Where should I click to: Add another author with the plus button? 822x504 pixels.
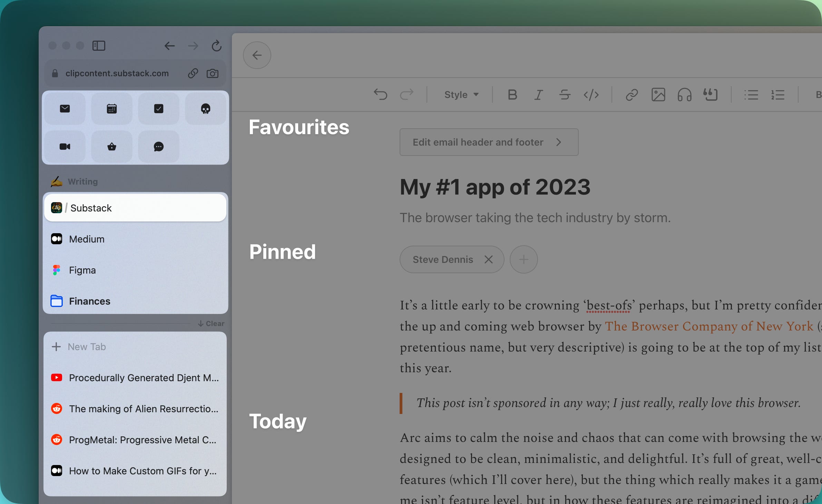click(523, 259)
